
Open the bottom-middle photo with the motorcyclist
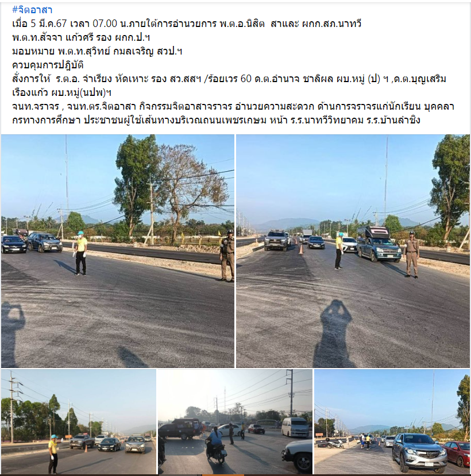click(235, 421)
